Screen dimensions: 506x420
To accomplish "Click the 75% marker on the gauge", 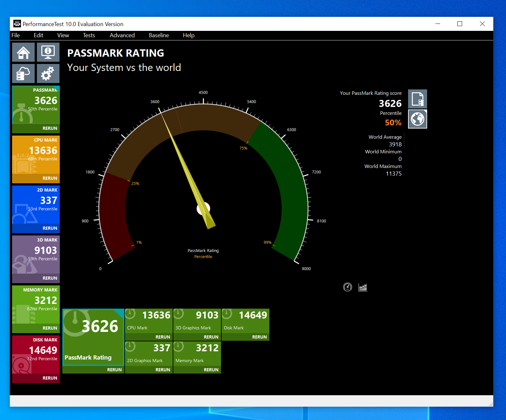I will click(x=243, y=148).
